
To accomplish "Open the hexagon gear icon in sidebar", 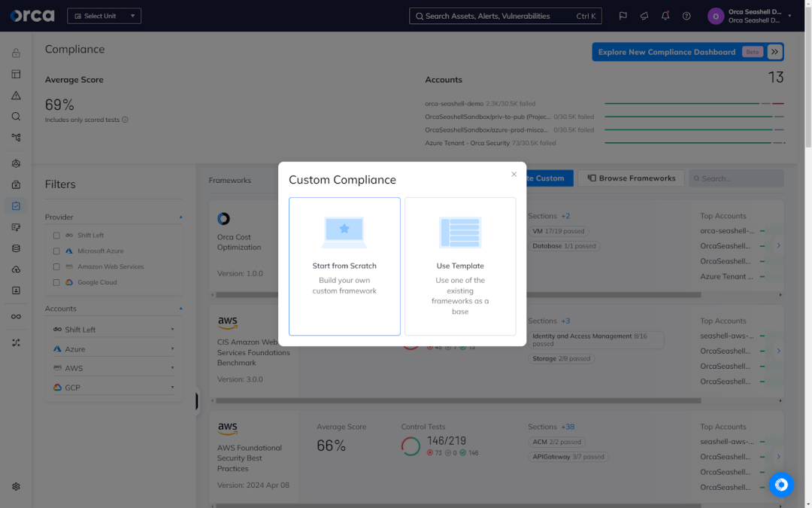I will [16, 163].
